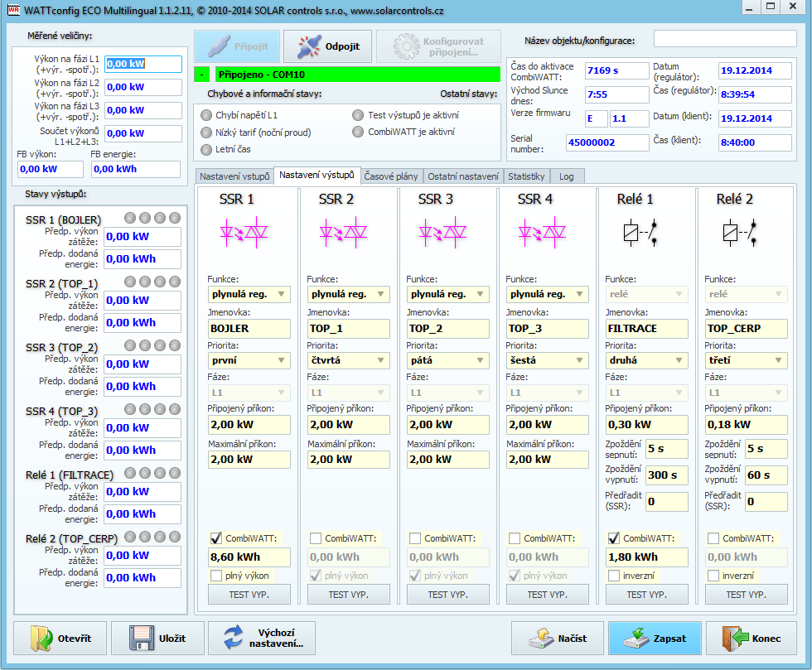Viewport: 812px width, 670px height.
Task: Click the Nízký tarif status indicator
Action: (206, 133)
